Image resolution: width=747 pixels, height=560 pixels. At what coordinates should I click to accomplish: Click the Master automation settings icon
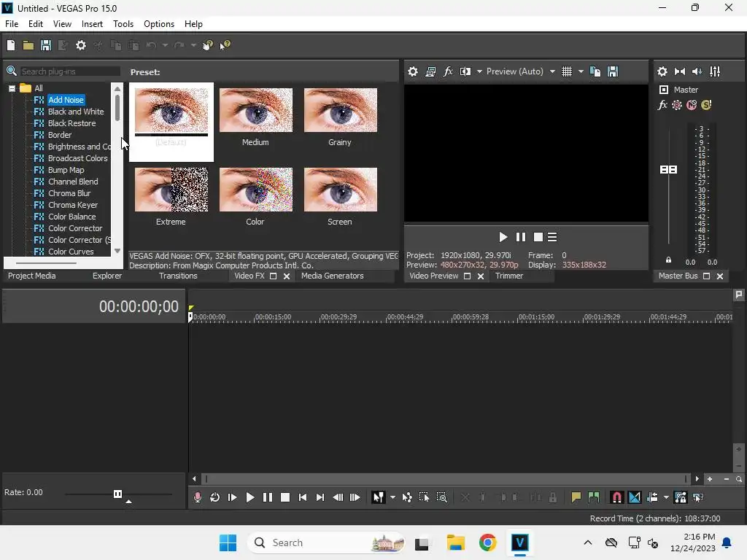click(x=677, y=105)
